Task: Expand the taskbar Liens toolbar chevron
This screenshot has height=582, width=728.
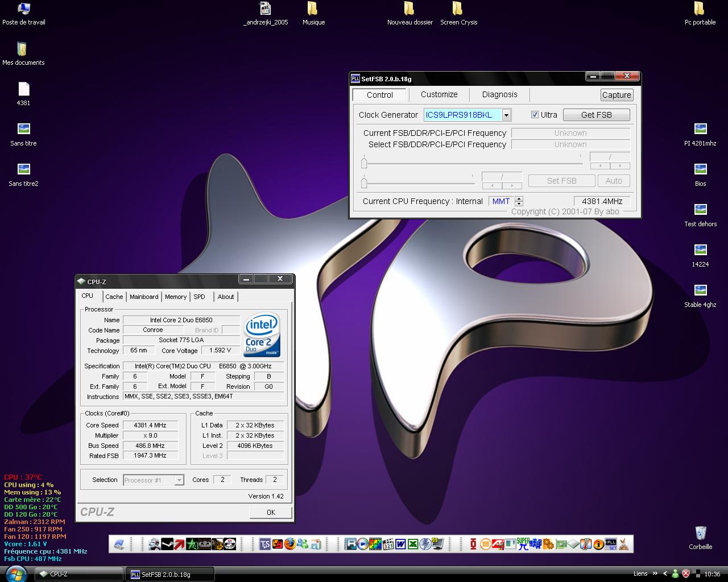Action: 655,573
